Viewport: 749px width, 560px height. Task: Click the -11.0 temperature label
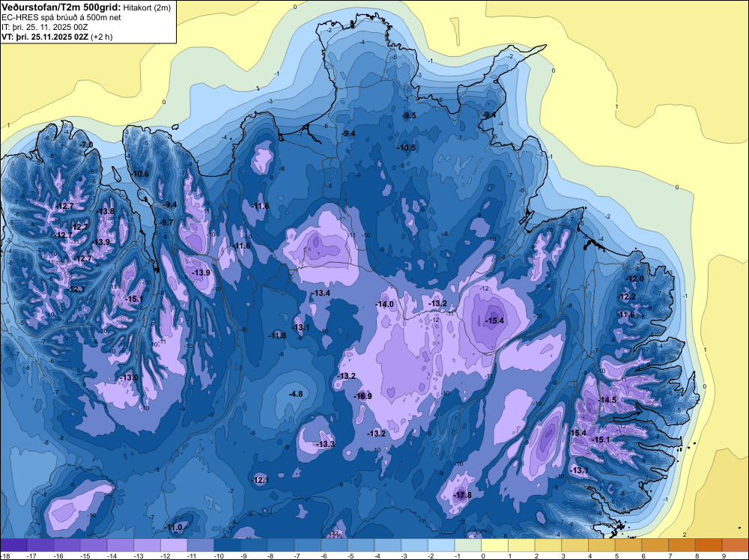pos(174,528)
